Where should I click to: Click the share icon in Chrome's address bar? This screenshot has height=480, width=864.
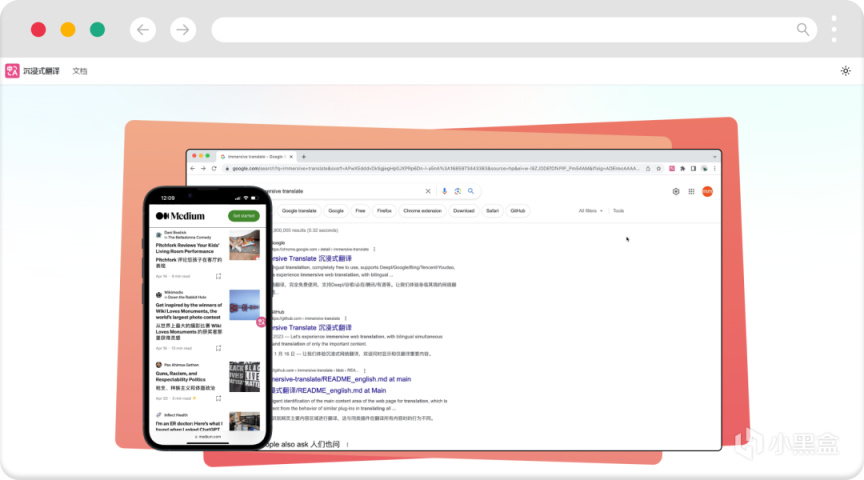tap(648, 169)
